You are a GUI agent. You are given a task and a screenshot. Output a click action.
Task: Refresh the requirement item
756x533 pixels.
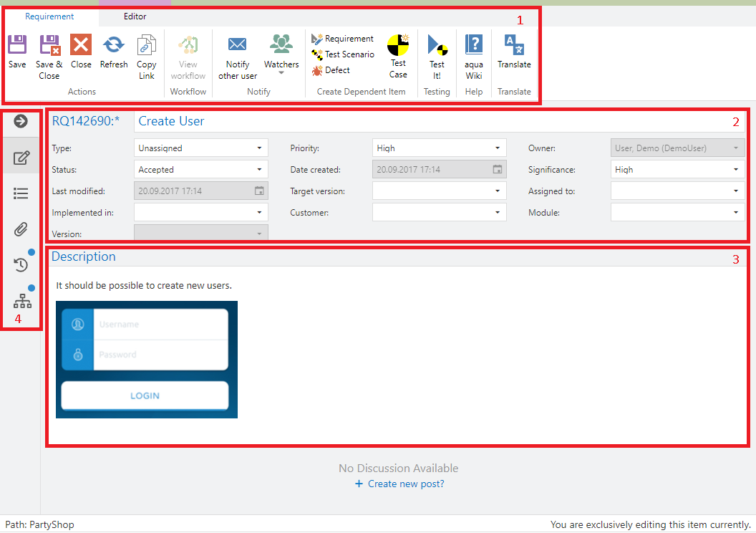pyautogui.click(x=113, y=46)
